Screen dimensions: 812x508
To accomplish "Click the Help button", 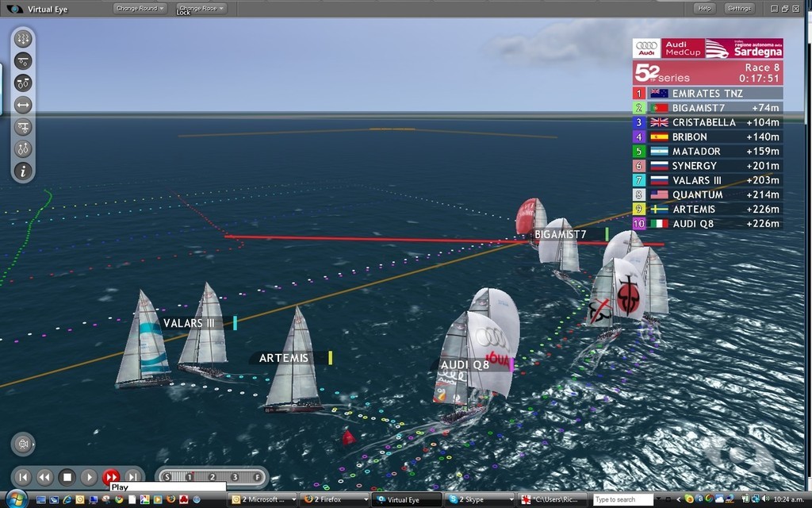I will (704, 8).
